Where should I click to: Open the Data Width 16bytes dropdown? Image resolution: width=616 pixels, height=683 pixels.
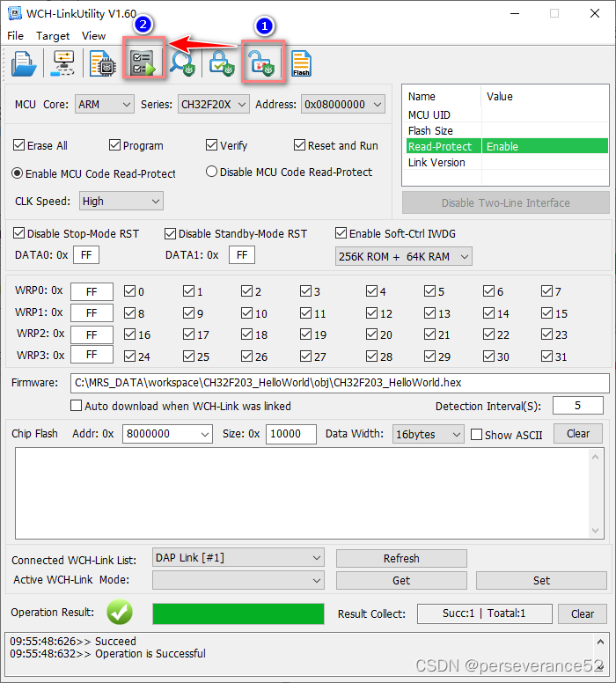point(429,434)
